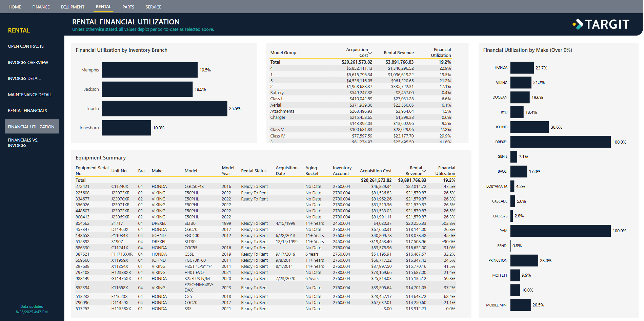Sort Equipment Summary by Financial Utilization column
The height and width of the screenshot is (321, 644).
[x=445, y=170]
